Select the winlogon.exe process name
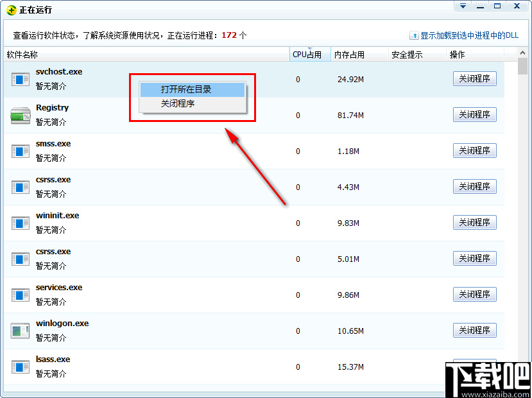Viewport: 532px width, 398px height. [62, 324]
